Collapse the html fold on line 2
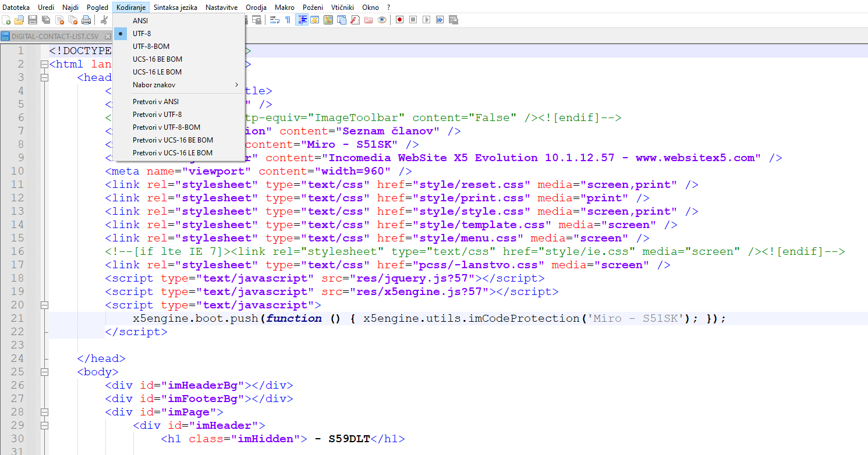Viewport: 868px width, 455px height. tap(44, 64)
